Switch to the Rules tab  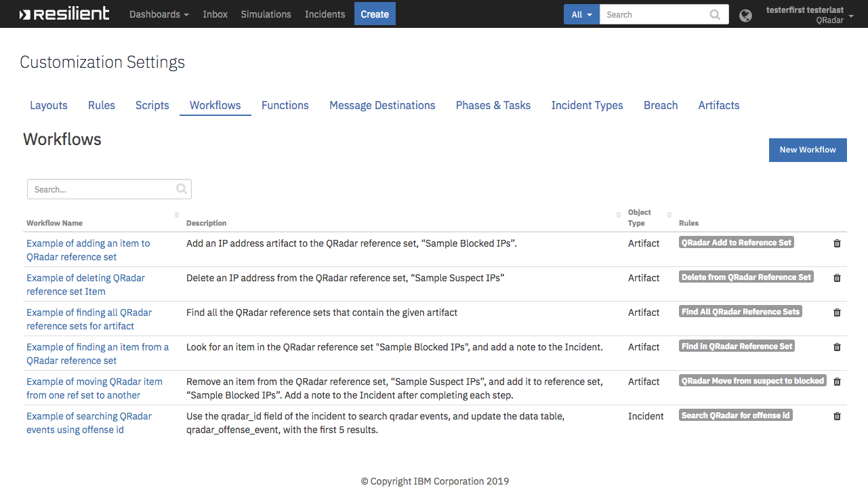point(102,105)
